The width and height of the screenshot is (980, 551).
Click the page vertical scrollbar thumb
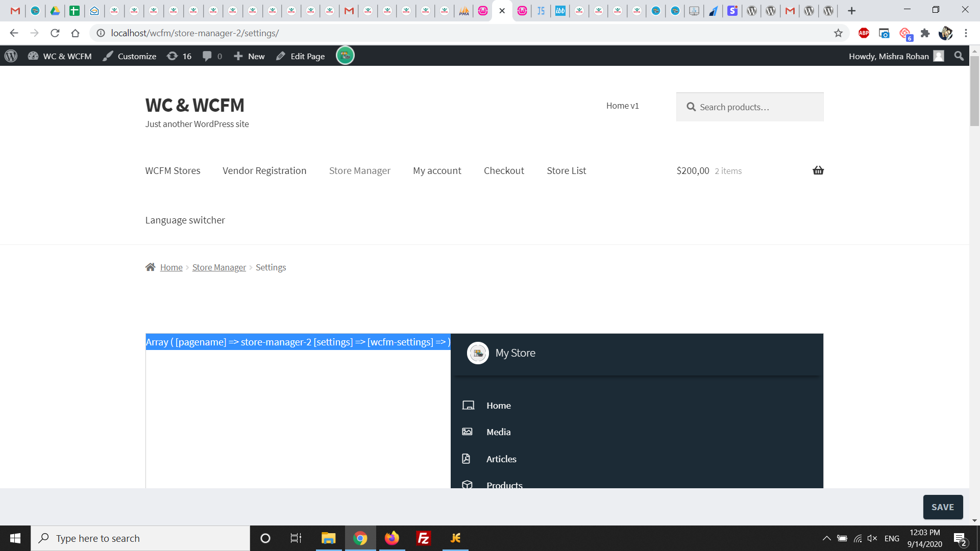click(974, 91)
